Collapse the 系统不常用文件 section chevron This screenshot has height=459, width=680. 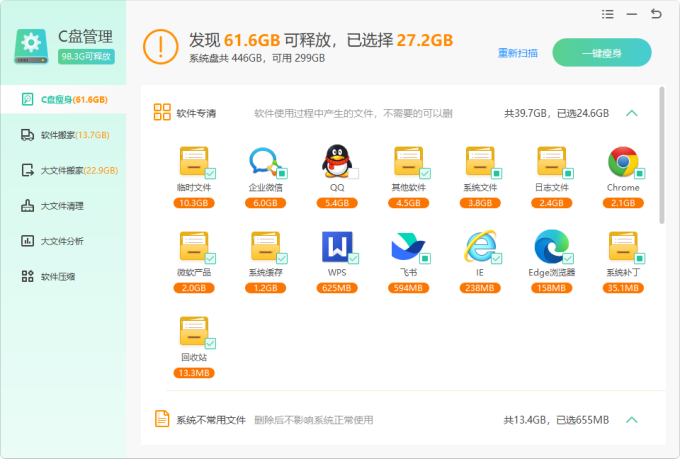(631, 420)
